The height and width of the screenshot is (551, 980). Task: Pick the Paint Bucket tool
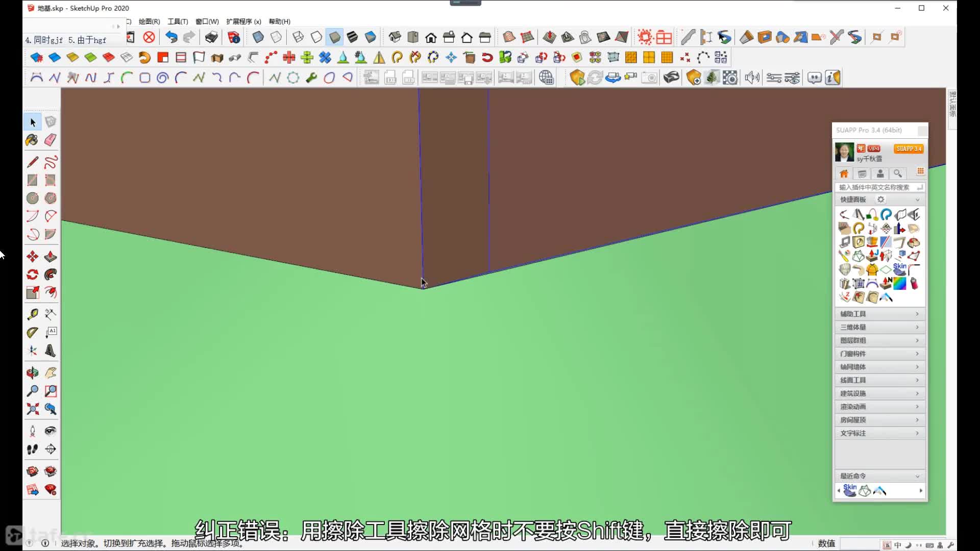click(33, 140)
